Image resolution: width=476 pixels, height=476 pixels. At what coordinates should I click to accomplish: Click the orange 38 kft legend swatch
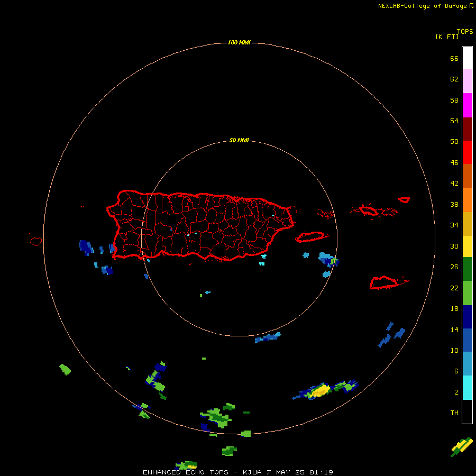467,200
